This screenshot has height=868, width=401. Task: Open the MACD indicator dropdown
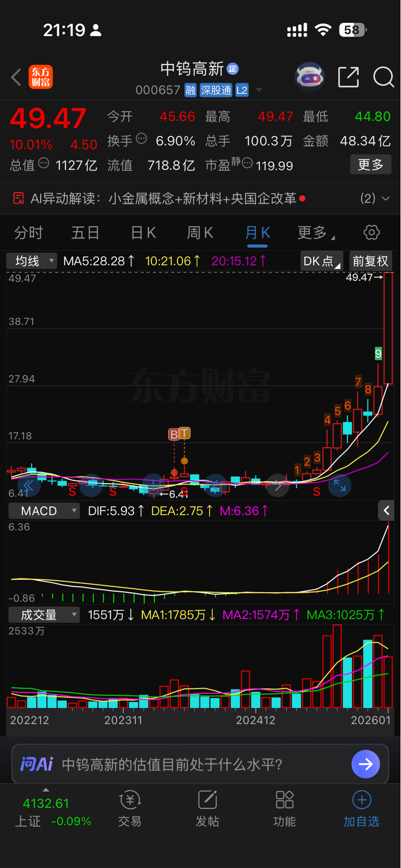point(44,511)
